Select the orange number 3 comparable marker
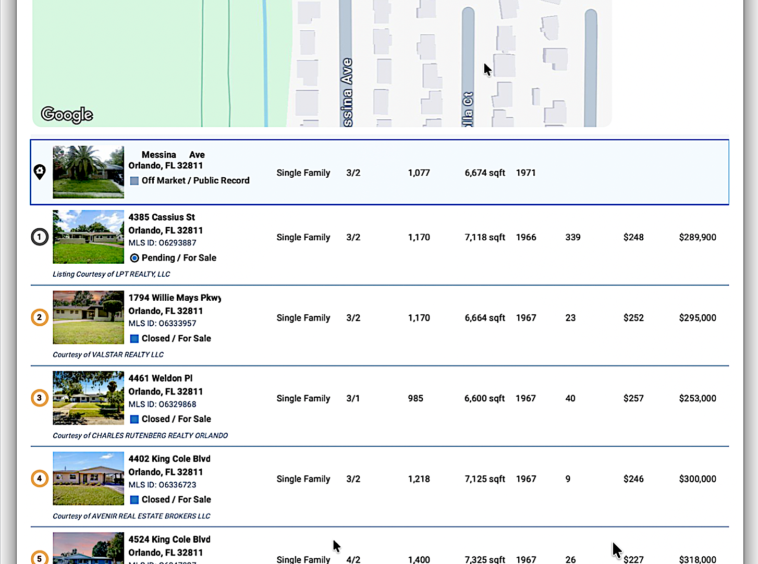758x564 pixels. [39, 398]
